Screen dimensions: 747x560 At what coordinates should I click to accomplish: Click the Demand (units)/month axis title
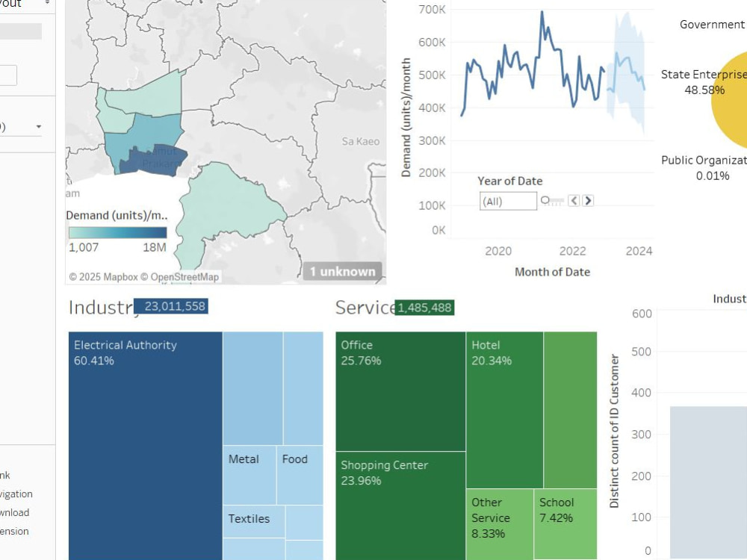tap(406, 118)
